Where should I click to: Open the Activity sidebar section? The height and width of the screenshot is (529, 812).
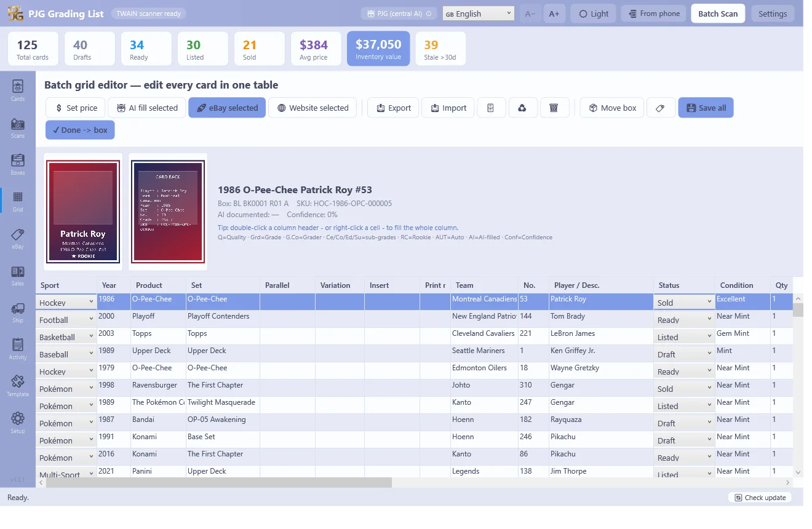18,348
